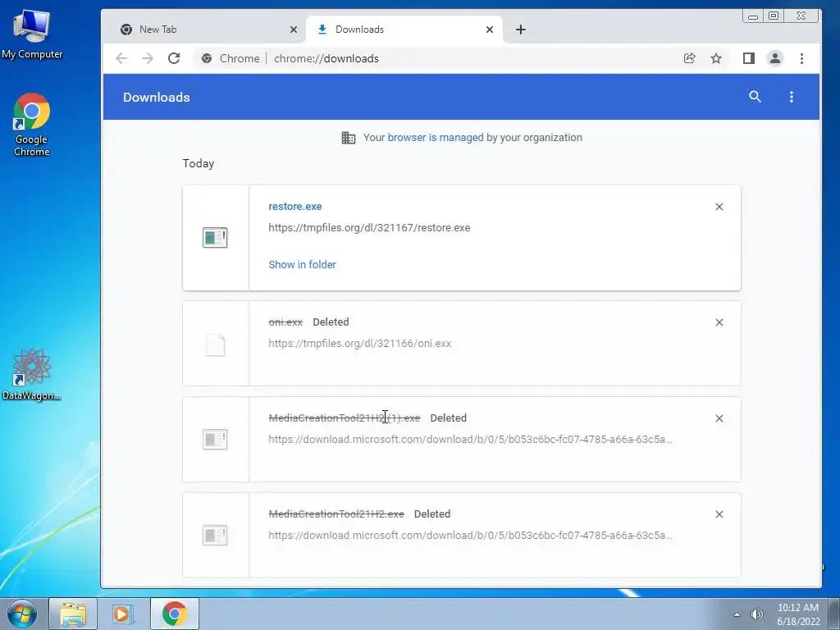Click the oni.exx source URL
The width and height of the screenshot is (840, 630).
(359, 344)
